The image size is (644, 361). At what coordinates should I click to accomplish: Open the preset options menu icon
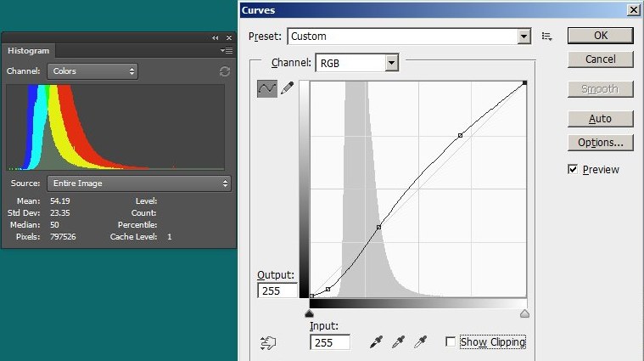(x=547, y=37)
